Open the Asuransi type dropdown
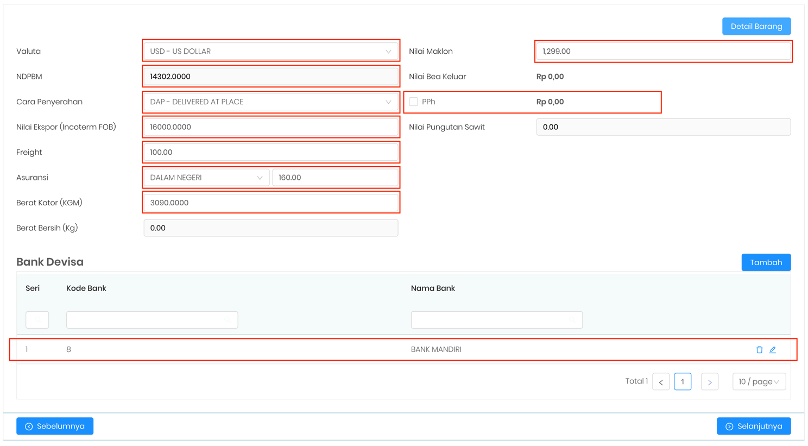The image size is (808, 446). [x=206, y=178]
